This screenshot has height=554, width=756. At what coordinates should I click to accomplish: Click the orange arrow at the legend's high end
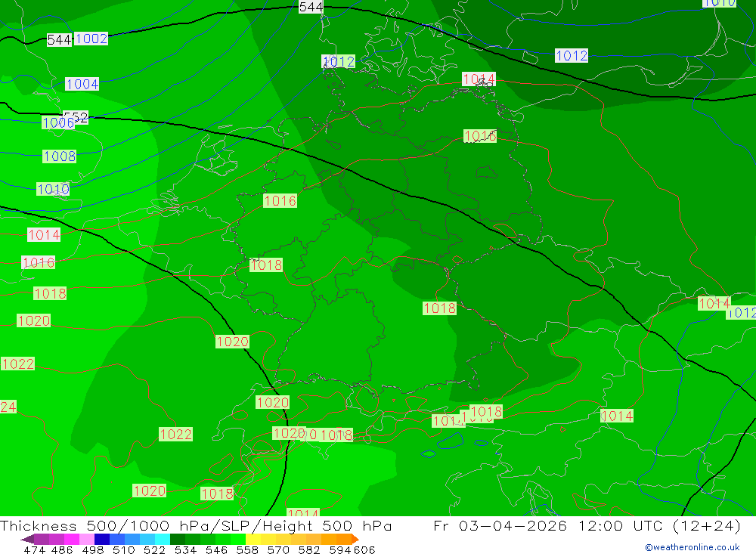(355, 539)
